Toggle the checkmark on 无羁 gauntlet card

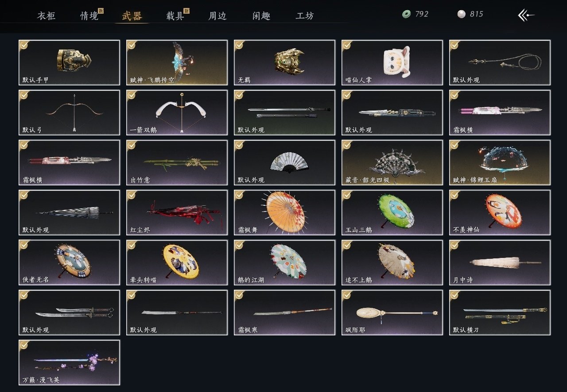click(239, 45)
